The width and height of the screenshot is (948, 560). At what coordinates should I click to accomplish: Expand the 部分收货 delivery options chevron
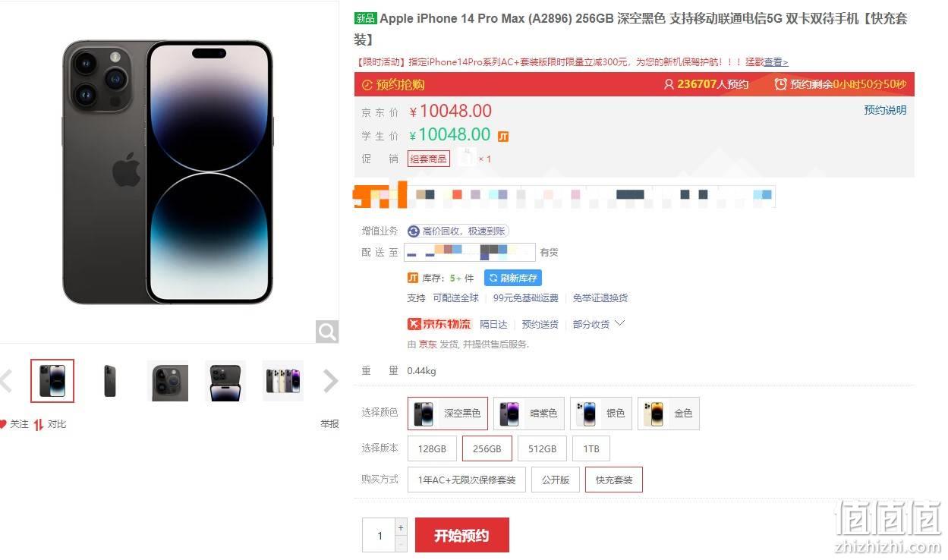619,323
